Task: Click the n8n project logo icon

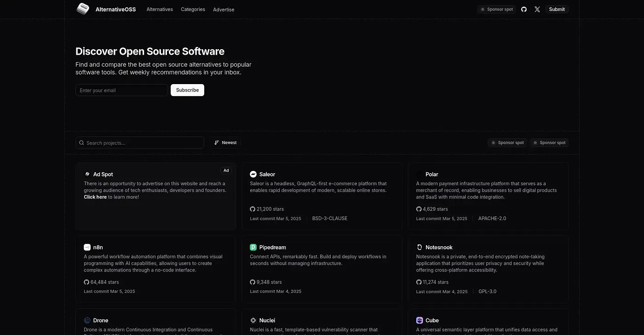Action: [x=87, y=247]
